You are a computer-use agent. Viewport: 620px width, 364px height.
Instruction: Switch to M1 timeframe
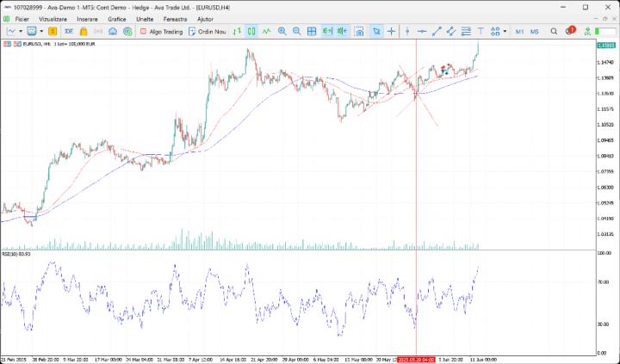click(x=519, y=32)
